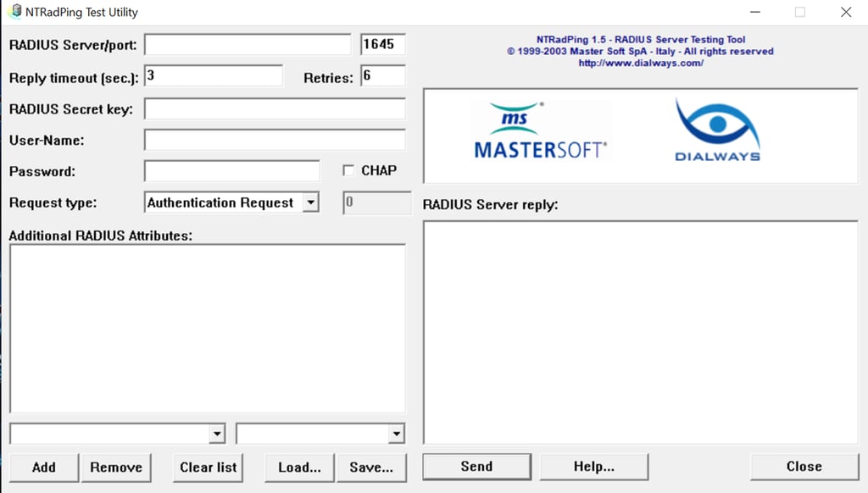The image size is (868, 493).
Task: Click the Add button
Action: pyautogui.click(x=43, y=467)
